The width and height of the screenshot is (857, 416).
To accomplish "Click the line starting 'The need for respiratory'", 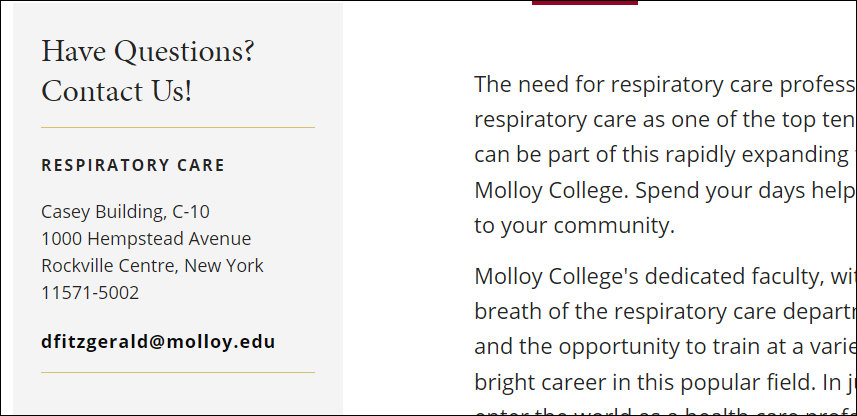I will point(664,85).
